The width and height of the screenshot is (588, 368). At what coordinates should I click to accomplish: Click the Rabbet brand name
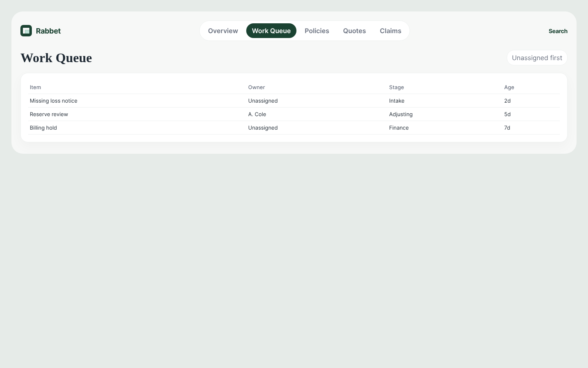pos(48,31)
